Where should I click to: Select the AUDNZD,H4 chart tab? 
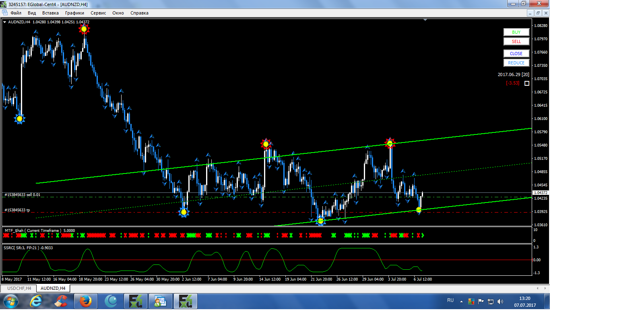click(53, 288)
